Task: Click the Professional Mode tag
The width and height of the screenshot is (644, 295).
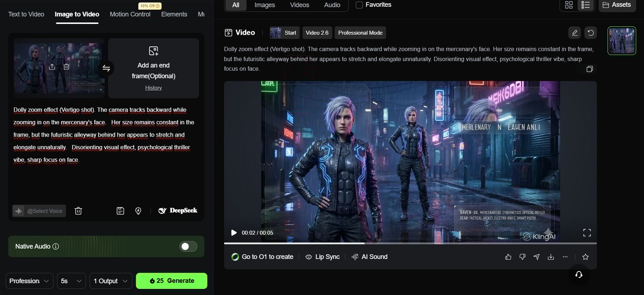Action: (x=360, y=33)
